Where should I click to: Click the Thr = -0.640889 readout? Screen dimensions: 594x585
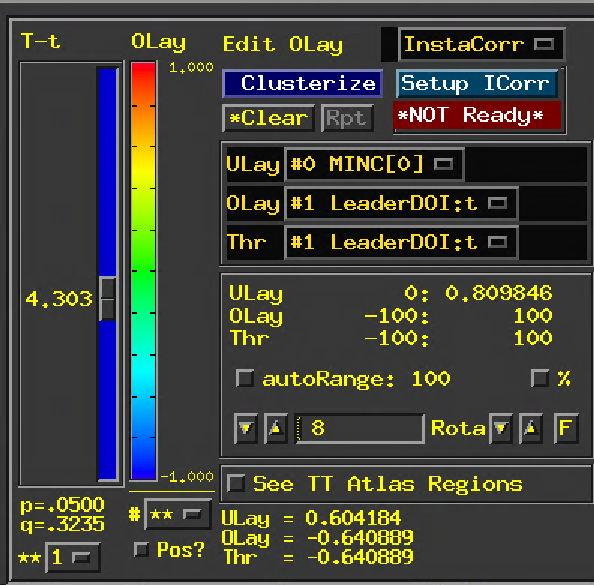point(318,557)
